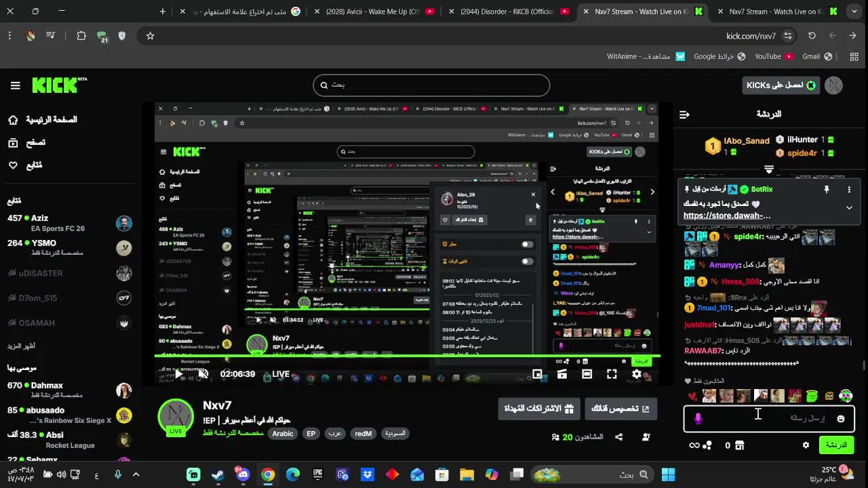Open chat settings gear icon

point(806,445)
